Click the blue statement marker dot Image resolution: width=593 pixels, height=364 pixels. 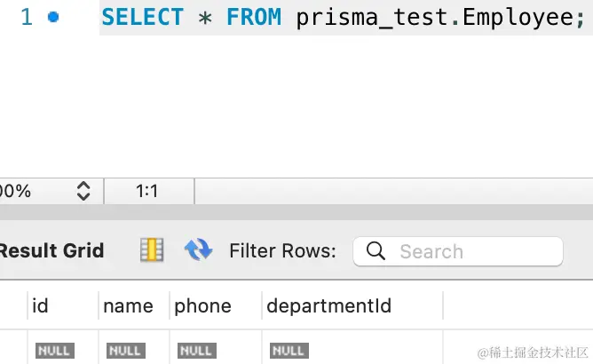[x=53, y=17]
